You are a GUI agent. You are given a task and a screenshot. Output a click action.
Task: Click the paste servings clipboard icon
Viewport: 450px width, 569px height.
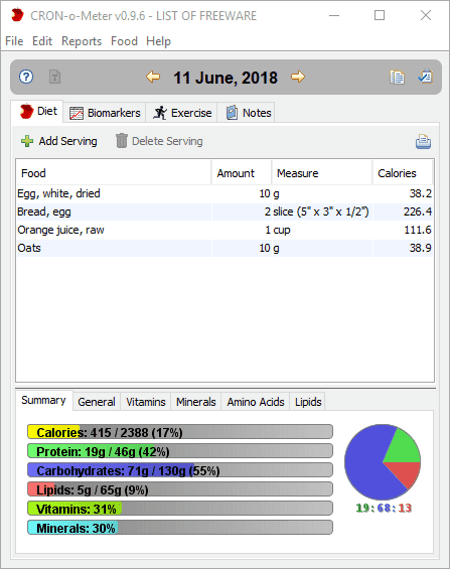coord(425,76)
